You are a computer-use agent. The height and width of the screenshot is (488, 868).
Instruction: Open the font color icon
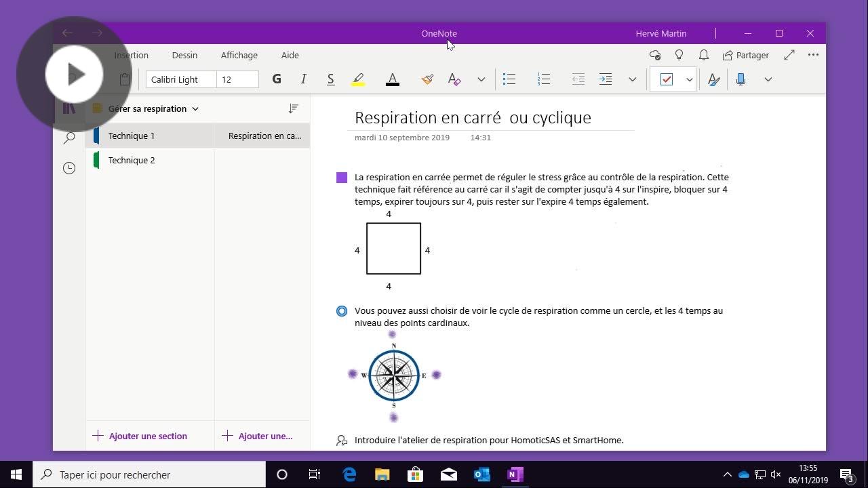tap(392, 79)
